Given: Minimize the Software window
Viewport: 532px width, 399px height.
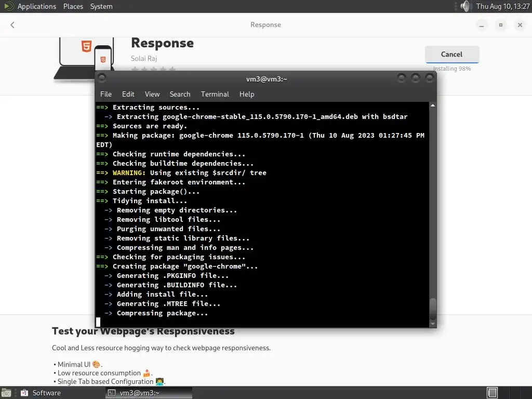Looking at the screenshot, I should click(482, 25).
